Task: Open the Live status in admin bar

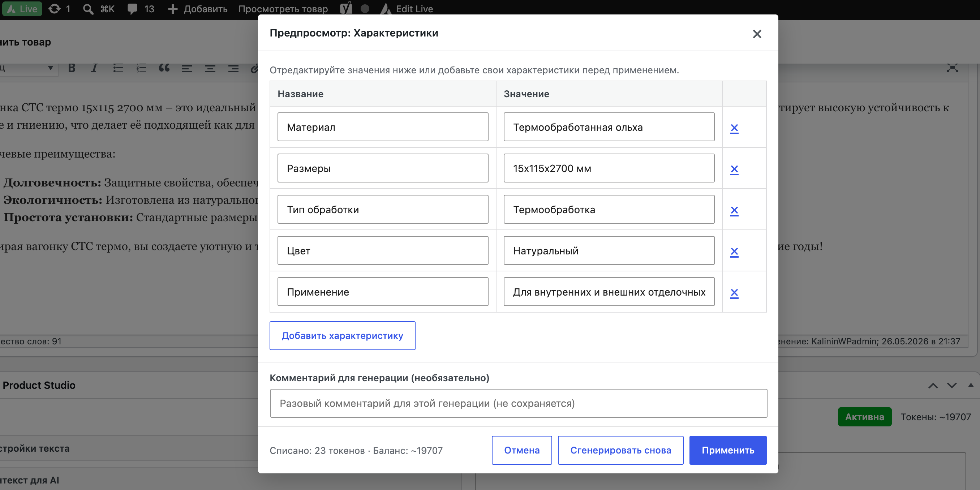Action: tap(22, 9)
